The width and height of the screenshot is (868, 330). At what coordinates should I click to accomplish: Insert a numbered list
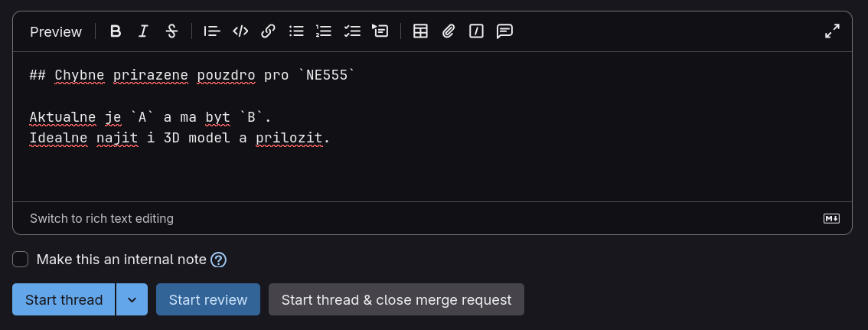pyautogui.click(x=324, y=31)
